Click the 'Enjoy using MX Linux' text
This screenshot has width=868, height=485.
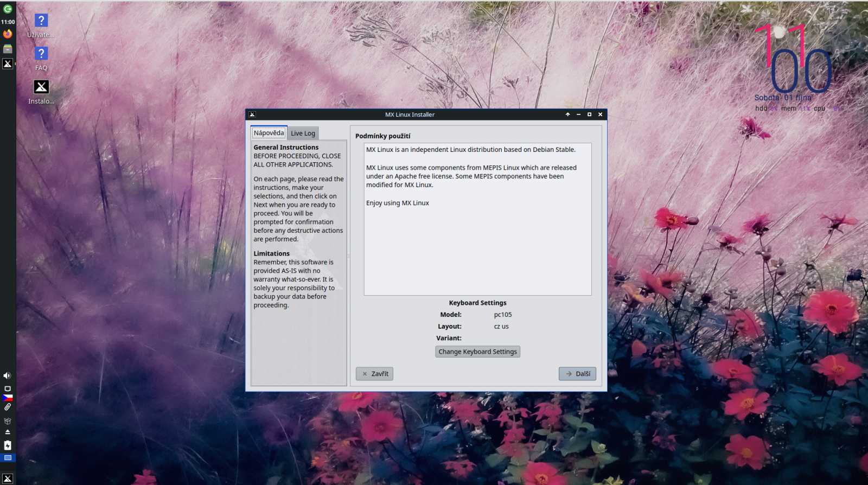[x=398, y=203]
